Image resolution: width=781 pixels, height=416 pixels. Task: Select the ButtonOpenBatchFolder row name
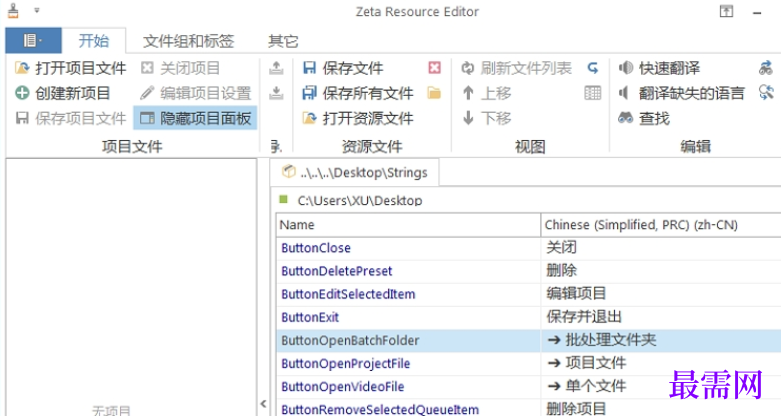pyautogui.click(x=350, y=340)
